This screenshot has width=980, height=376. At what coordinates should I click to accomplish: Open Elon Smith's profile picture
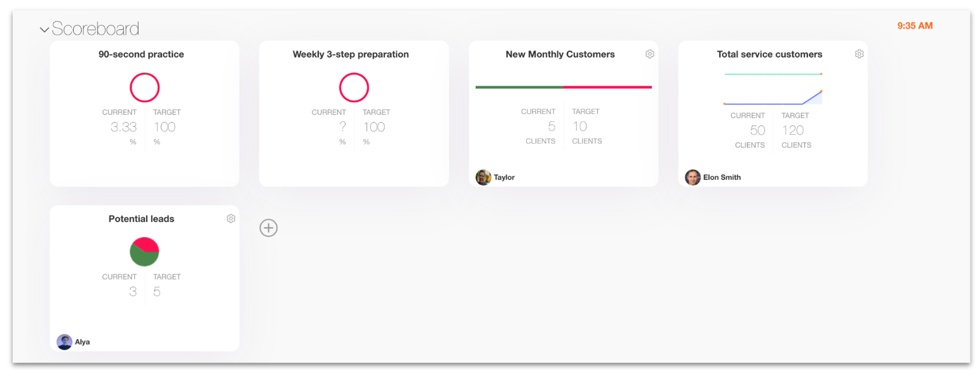[x=692, y=177]
